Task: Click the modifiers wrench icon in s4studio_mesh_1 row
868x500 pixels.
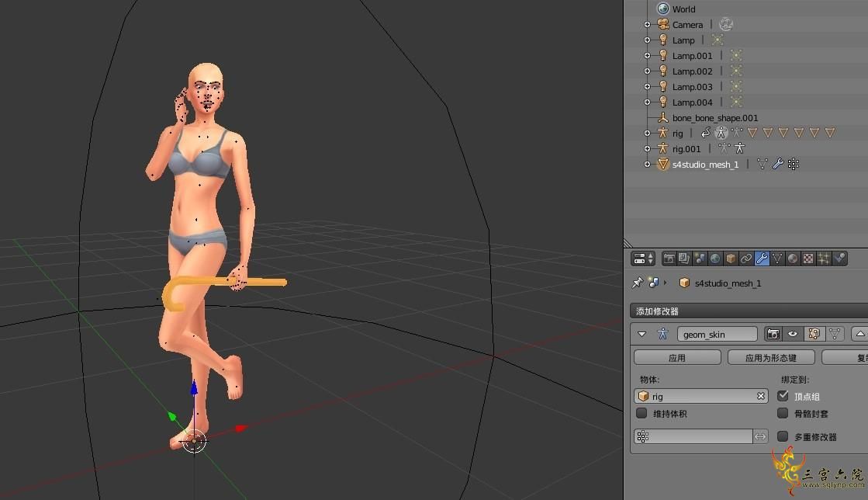Action: tap(778, 164)
